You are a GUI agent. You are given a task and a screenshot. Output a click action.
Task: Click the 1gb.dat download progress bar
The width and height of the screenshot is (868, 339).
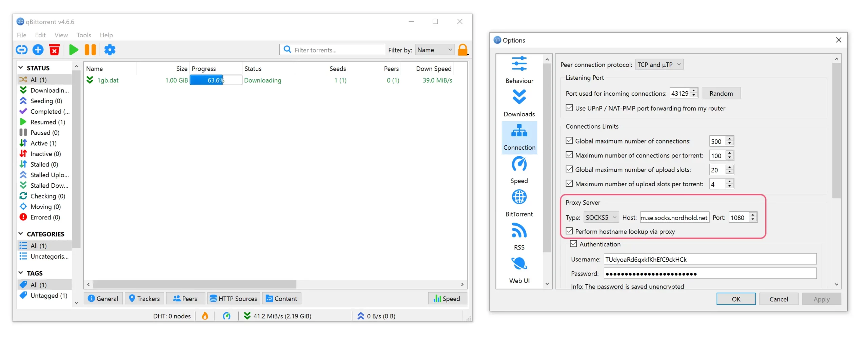pyautogui.click(x=216, y=80)
